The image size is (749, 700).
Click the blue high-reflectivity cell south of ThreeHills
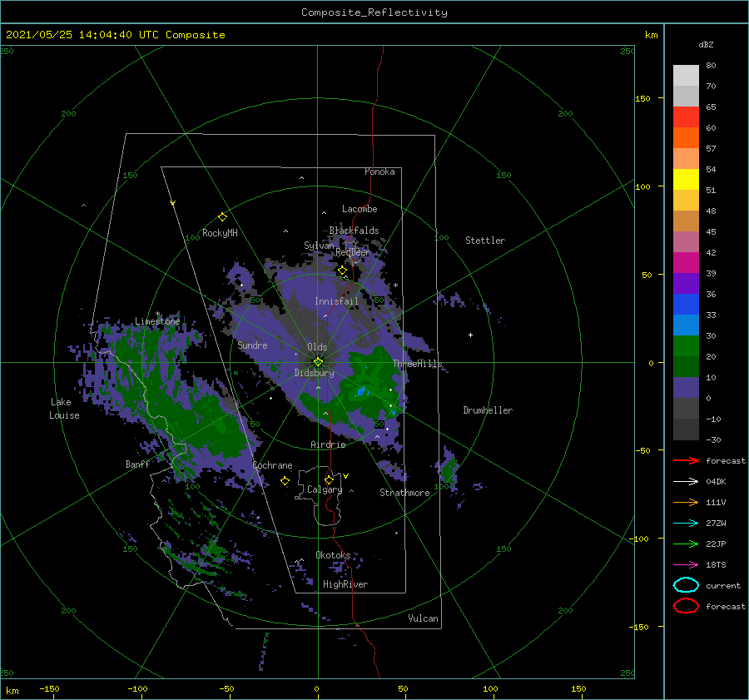[x=362, y=391]
